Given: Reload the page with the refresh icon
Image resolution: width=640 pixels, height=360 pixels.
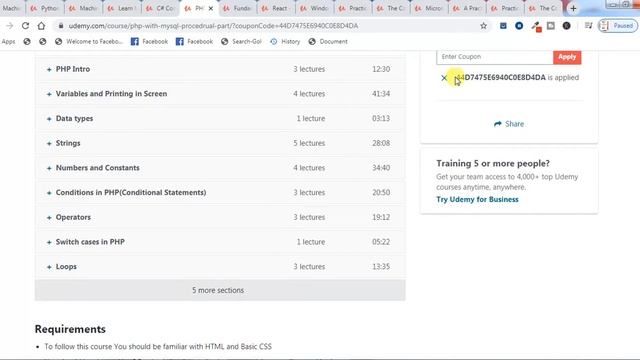Looking at the screenshot, I should (25, 26).
